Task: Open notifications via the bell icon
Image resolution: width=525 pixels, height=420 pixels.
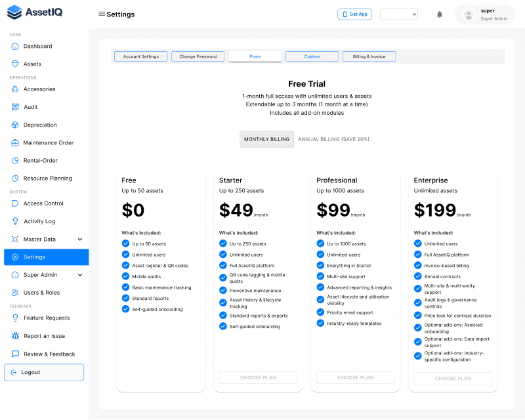Action: click(x=440, y=14)
